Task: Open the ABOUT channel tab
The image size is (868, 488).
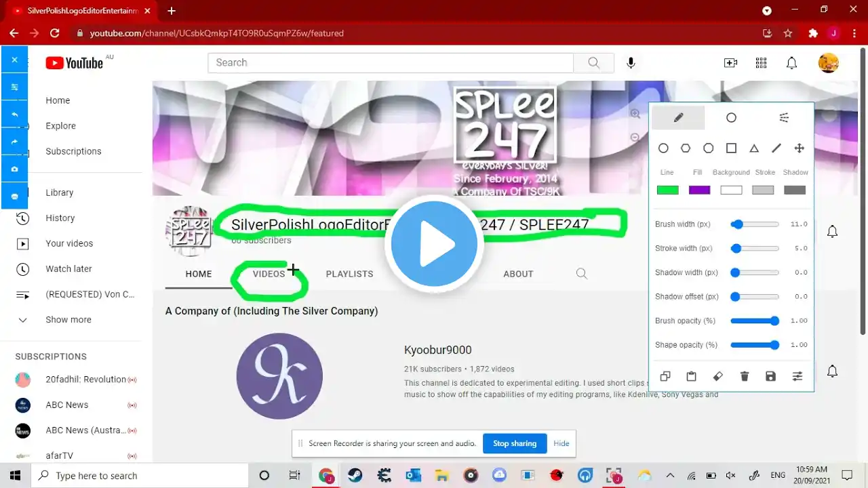Action: [x=518, y=274]
